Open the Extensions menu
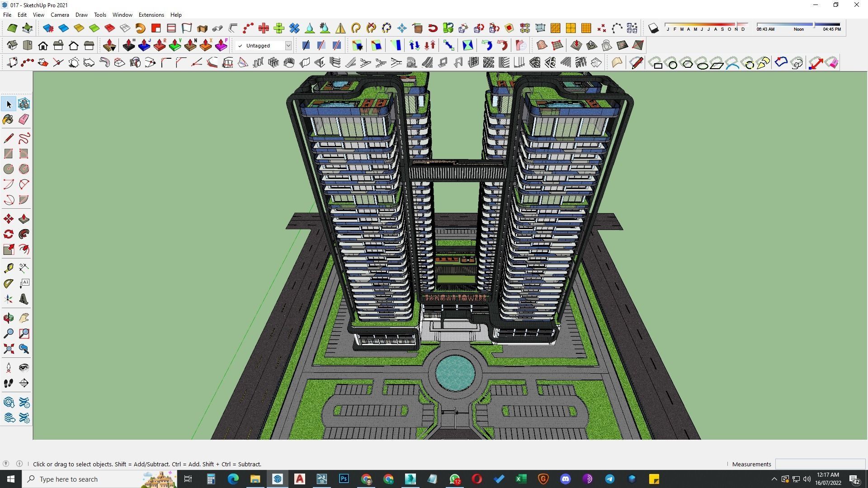 click(x=151, y=15)
